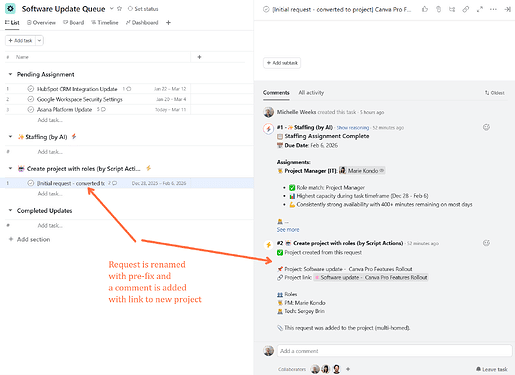Image resolution: width=515 pixels, height=375 pixels.
Task: Click rule lightning icon beside Create project section
Action: (x=148, y=168)
